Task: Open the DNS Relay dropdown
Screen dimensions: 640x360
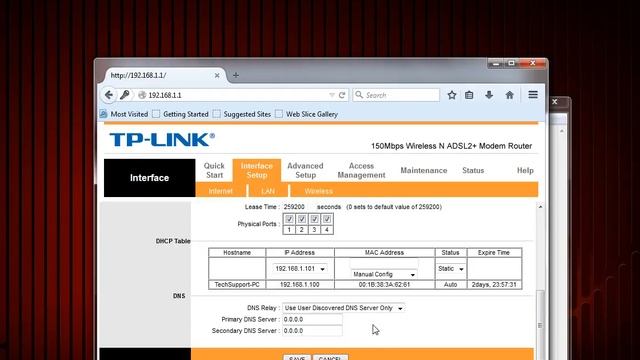Action: [344, 308]
